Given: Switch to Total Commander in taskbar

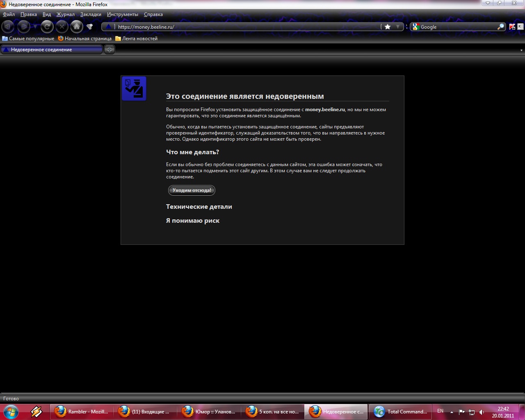Looking at the screenshot, I should (400, 411).
